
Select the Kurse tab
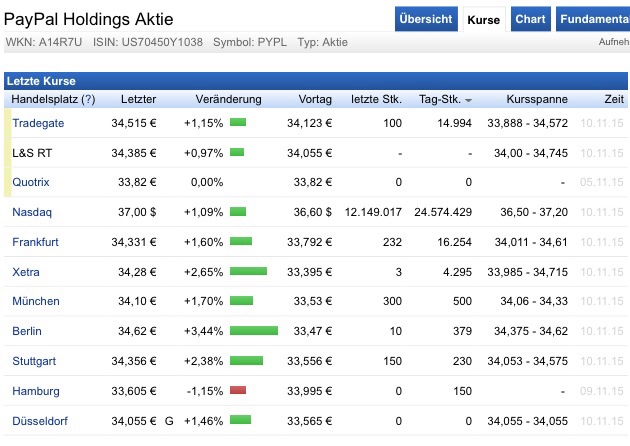click(x=484, y=19)
